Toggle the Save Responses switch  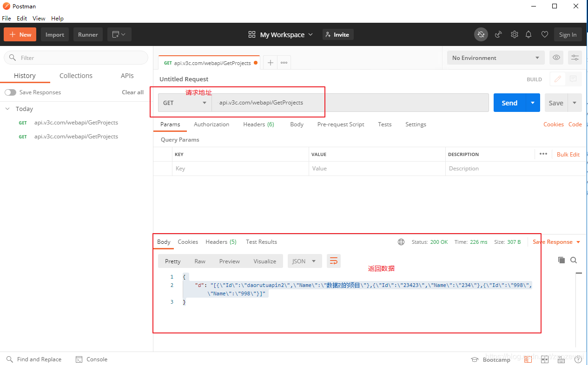click(10, 92)
